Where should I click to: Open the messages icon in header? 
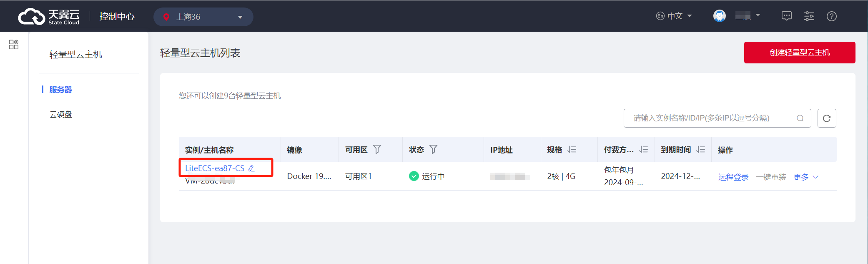click(x=787, y=16)
